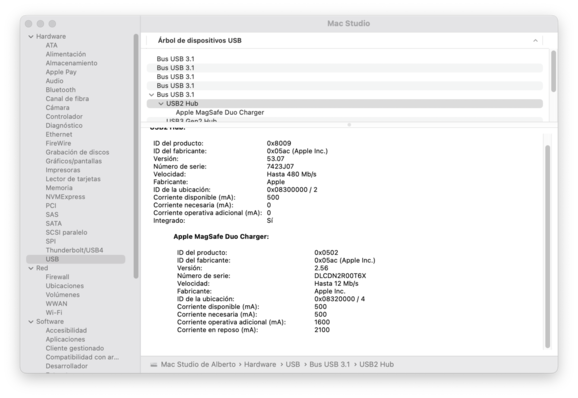
Task: Collapse the expanded Bus USB 3.1 chevron
Action: coord(151,95)
